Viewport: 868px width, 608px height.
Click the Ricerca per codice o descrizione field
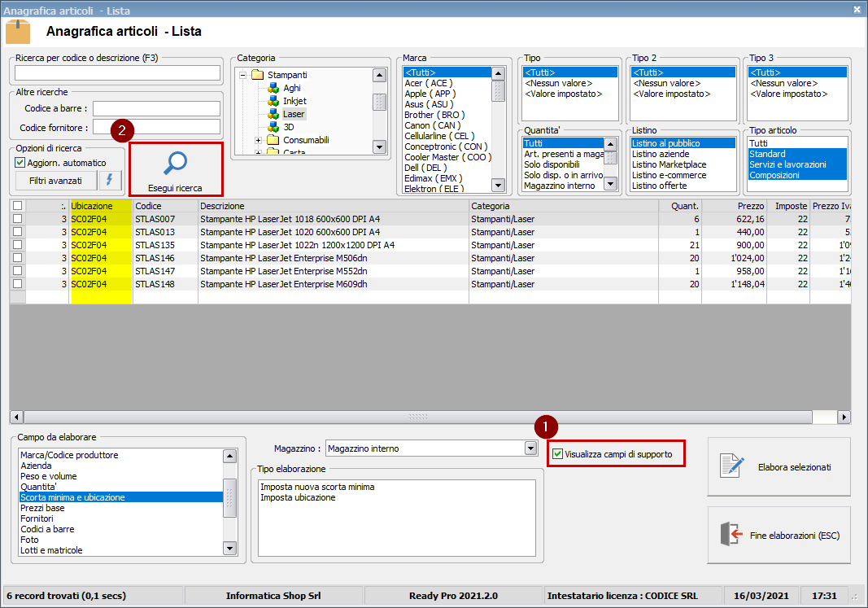117,73
